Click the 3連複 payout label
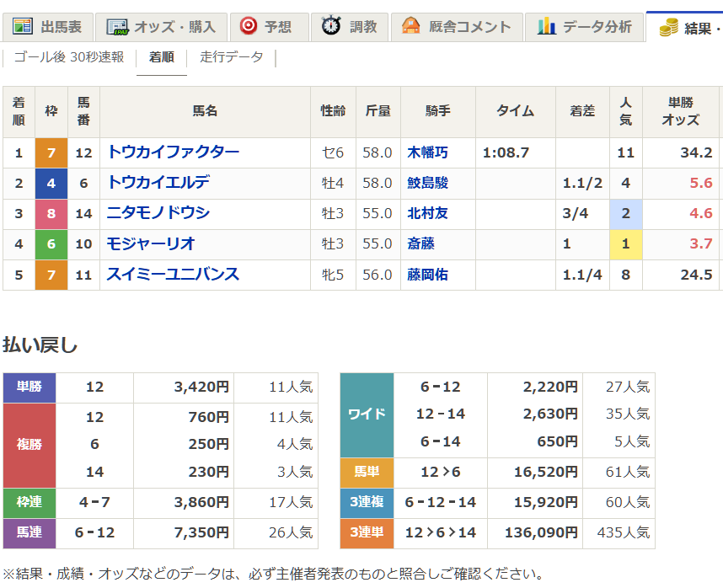Screen dimensions: 723x588 point(367,502)
